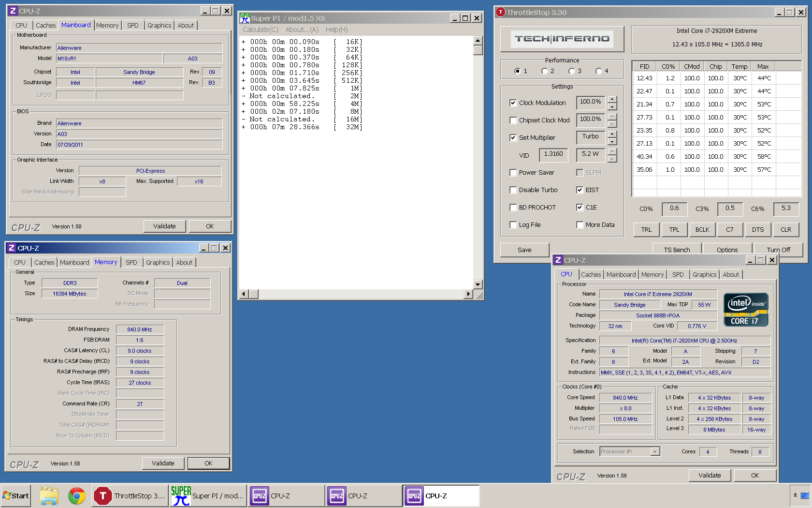Open the Calculate menu in Super PI
The width and height of the screenshot is (812, 508).
(x=261, y=30)
